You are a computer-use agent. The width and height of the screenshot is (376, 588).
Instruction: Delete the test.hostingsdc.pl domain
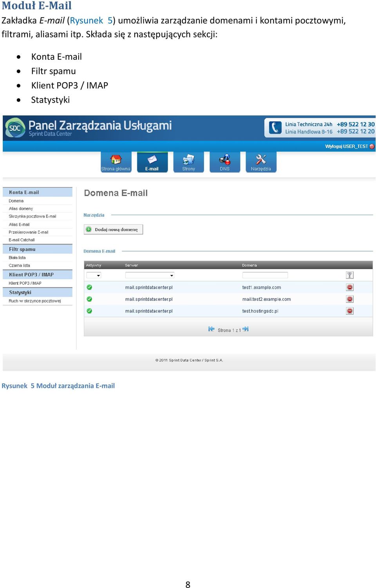click(350, 311)
